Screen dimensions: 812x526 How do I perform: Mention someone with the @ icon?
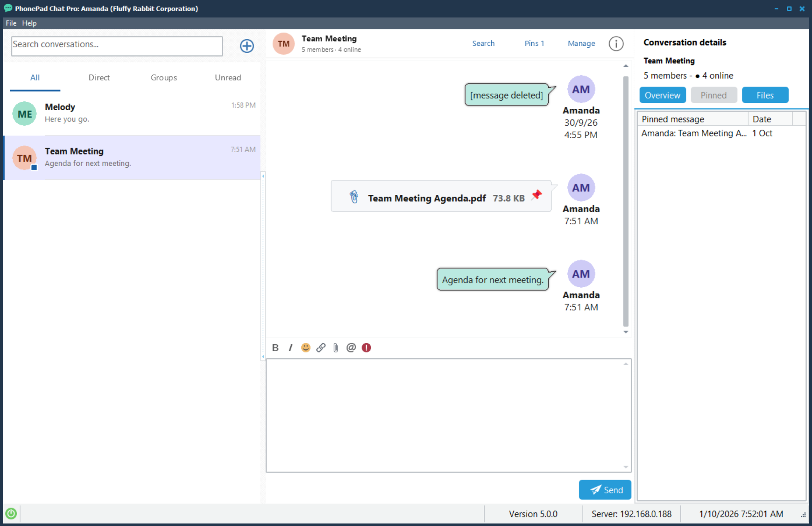pyautogui.click(x=351, y=347)
